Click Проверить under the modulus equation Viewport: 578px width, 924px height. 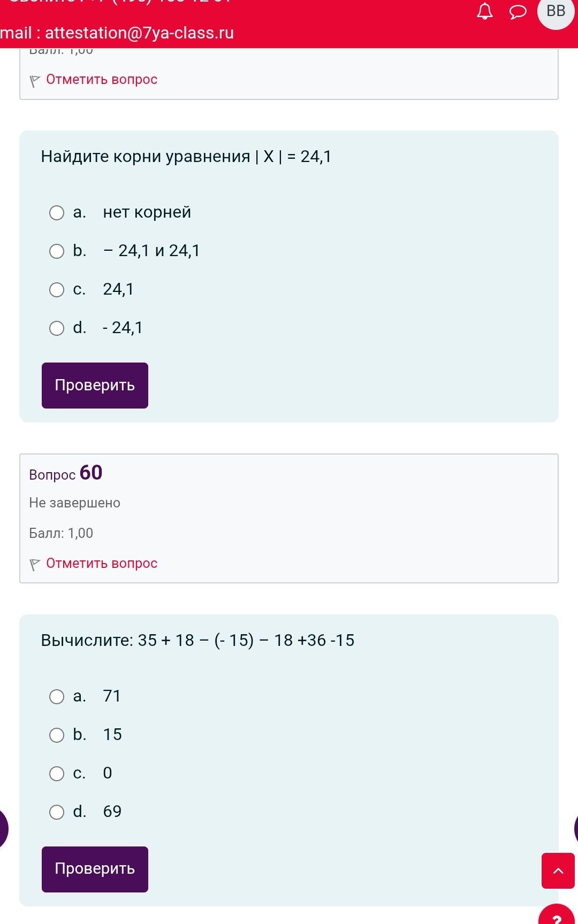(95, 386)
